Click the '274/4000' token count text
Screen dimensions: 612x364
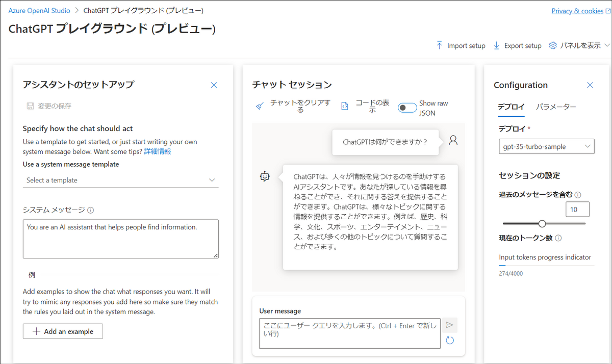point(511,274)
